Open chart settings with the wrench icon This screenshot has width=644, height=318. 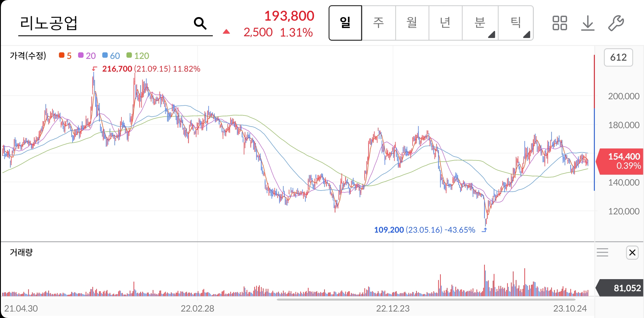pos(615,23)
